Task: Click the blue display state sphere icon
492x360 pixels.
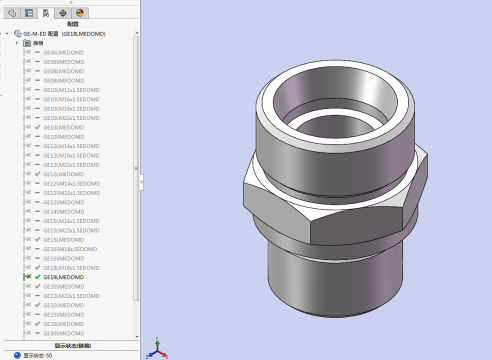Action: (17, 355)
